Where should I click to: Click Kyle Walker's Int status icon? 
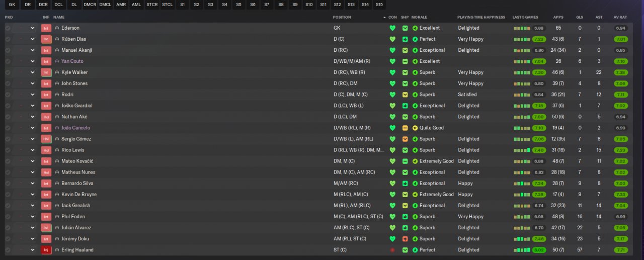click(46, 72)
